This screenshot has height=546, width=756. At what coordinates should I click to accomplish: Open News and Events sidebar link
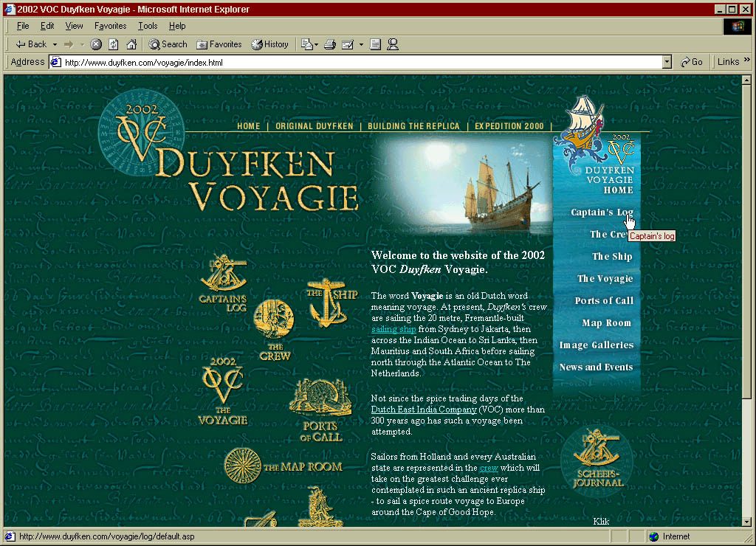pos(596,367)
